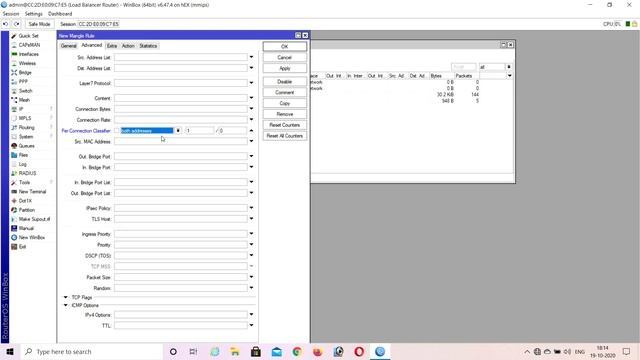The width and height of the screenshot is (640, 360).
Task: Open the Mesh sidebar entry
Action: point(24,100)
